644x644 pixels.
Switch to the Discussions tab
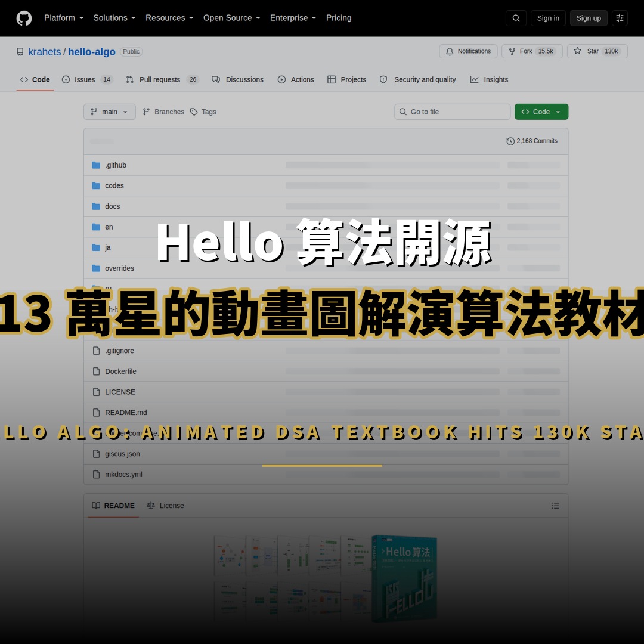(x=238, y=80)
